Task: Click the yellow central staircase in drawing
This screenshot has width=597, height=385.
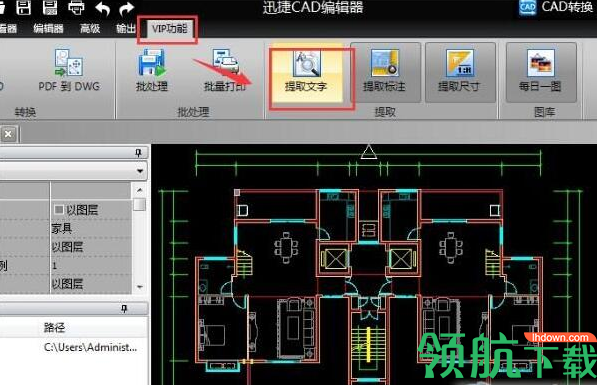Action: 368,345
